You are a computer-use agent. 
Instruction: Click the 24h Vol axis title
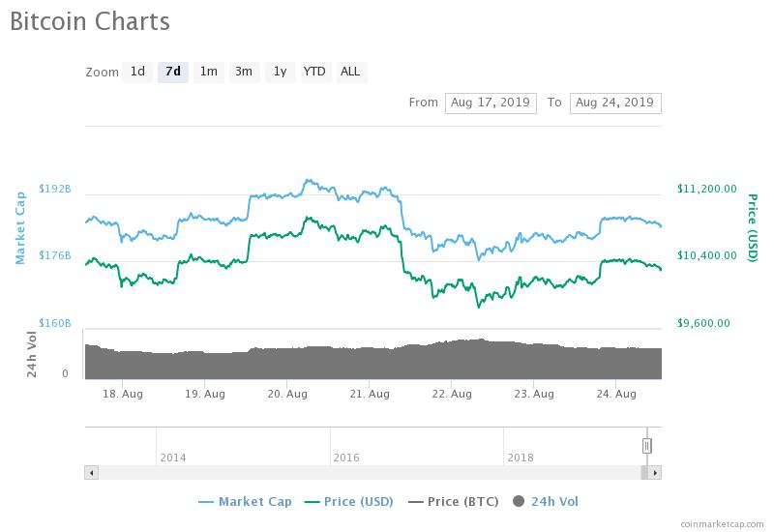click(32, 354)
